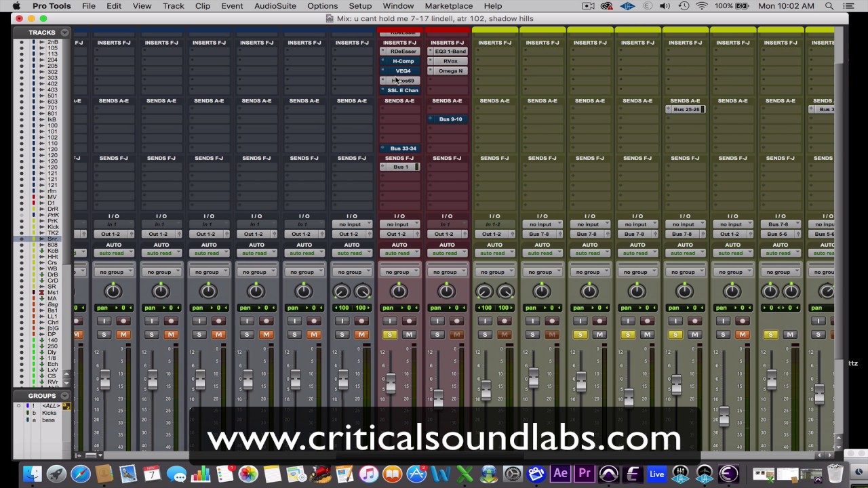The height and width of the screenshot is (488, 868).
Task: Open the Bus 25-26 send
Action: coord(686,109)
